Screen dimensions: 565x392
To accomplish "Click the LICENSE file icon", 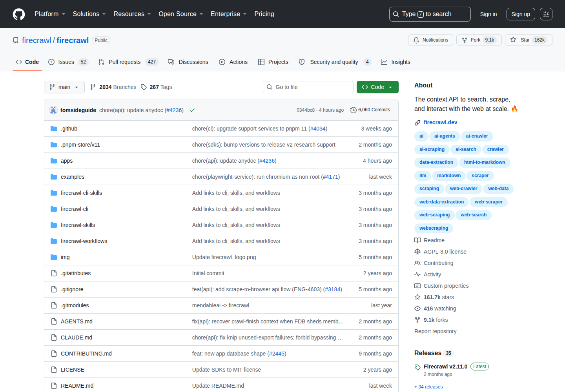I will (54, 370).
